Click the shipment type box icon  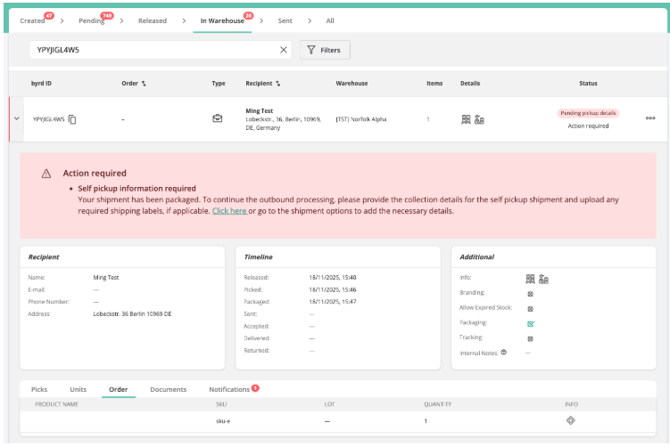click(x=217, y=119)
